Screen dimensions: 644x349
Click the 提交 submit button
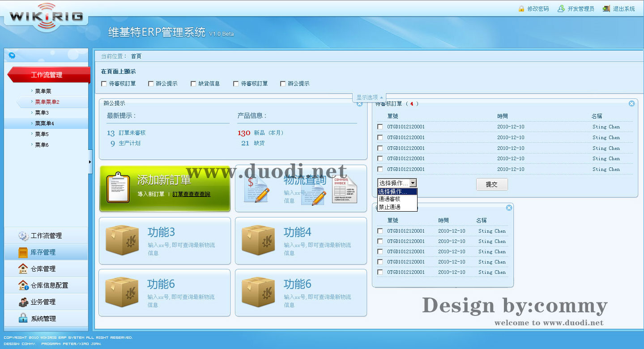pyautogui.click(x=491, y=184)
